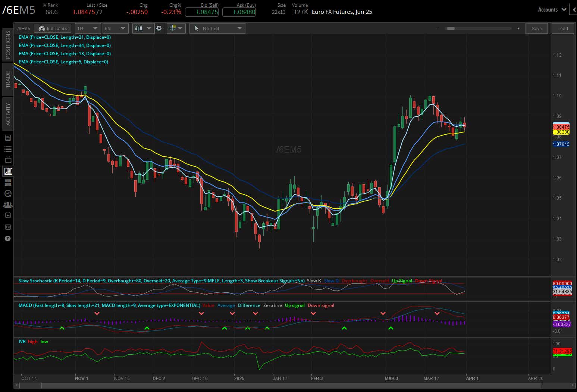Toggle the MACD Zero line visibility
Viewport: 577px width, 392px height.
[x=272, y=305]
